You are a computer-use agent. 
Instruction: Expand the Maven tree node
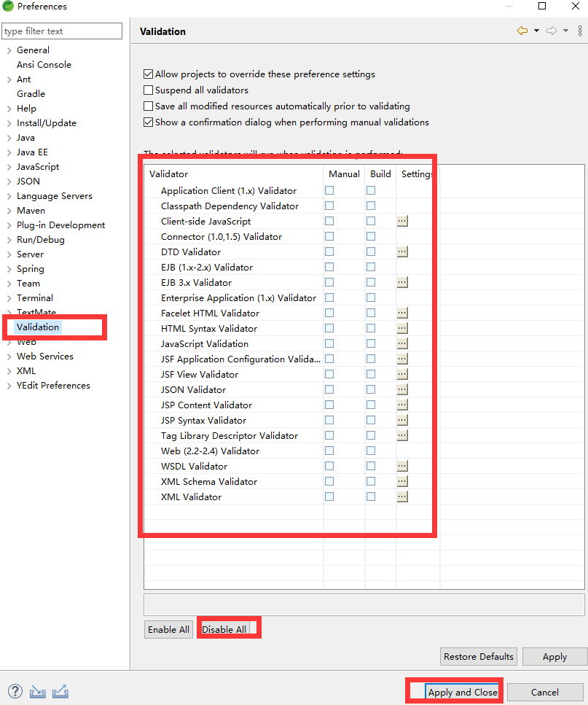(9, 210)
